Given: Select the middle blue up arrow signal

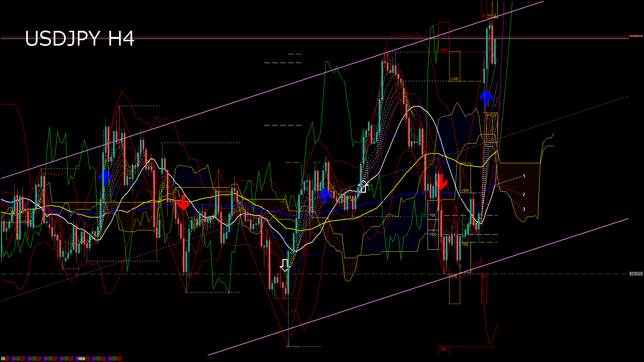Looking at the screenshot, I should (x=325, y=196).
